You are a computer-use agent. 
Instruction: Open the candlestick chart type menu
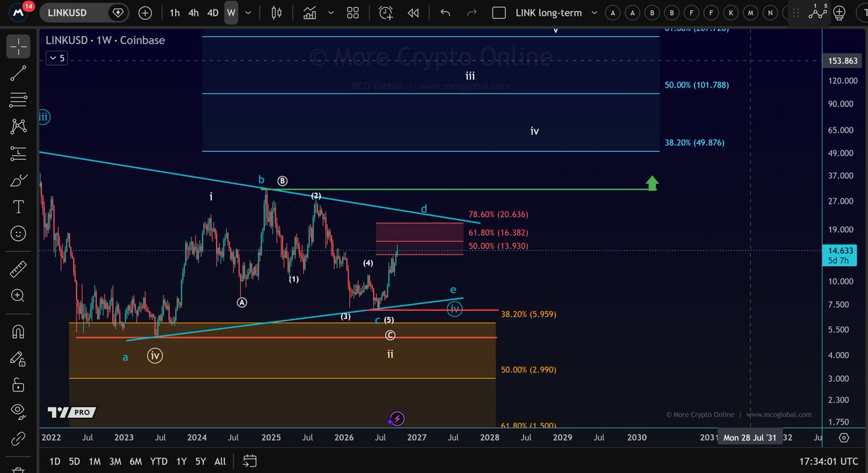[x=276, y=12]
